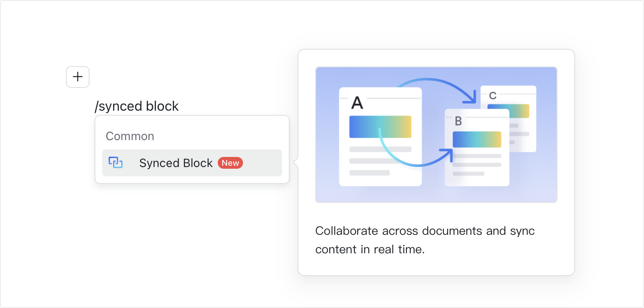The width and height of the screenshot is (644, 308).
Task: Click the overlapping squares sync symbol
Action: pos(116,162)
